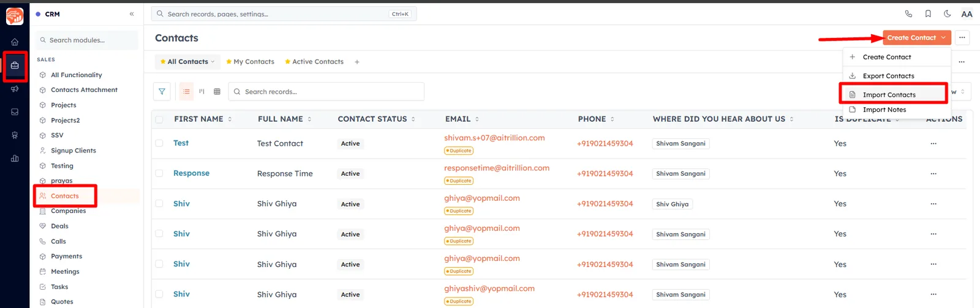Sort by Where Did You Hear About Us
The image size is (980, 308).
791,119
